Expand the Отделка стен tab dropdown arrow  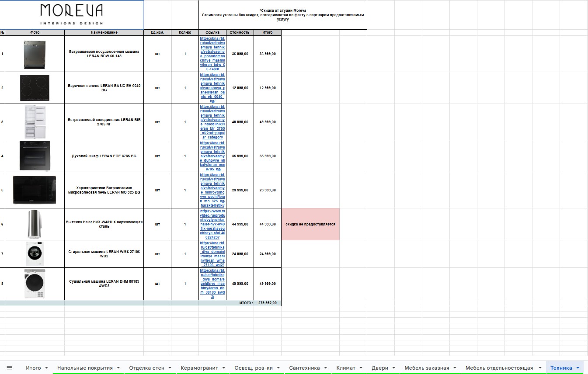[170, 368]
